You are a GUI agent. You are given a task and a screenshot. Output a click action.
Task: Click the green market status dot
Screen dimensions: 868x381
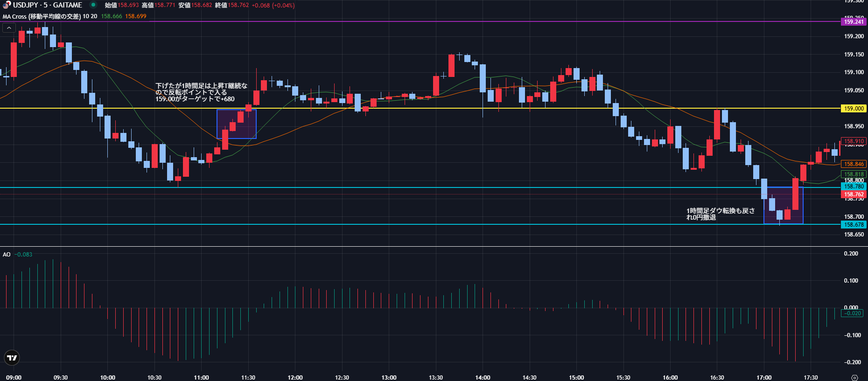[x=93, y=5]
